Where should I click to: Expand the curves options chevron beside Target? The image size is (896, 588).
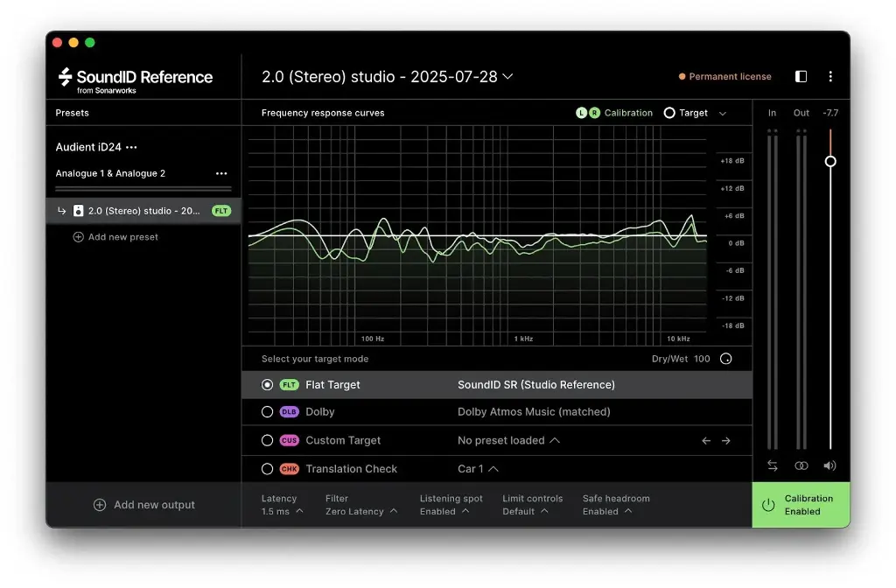tap(722, 114)
